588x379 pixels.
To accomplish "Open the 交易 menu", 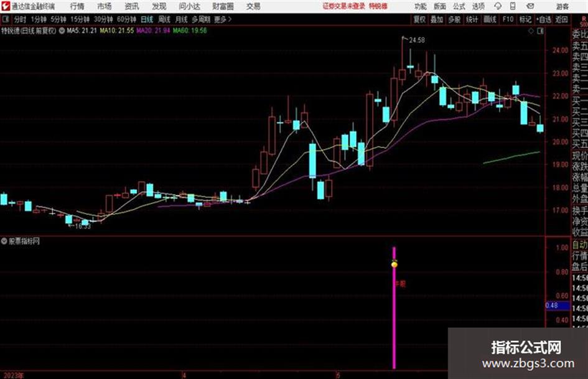I will tap(253, 6).
